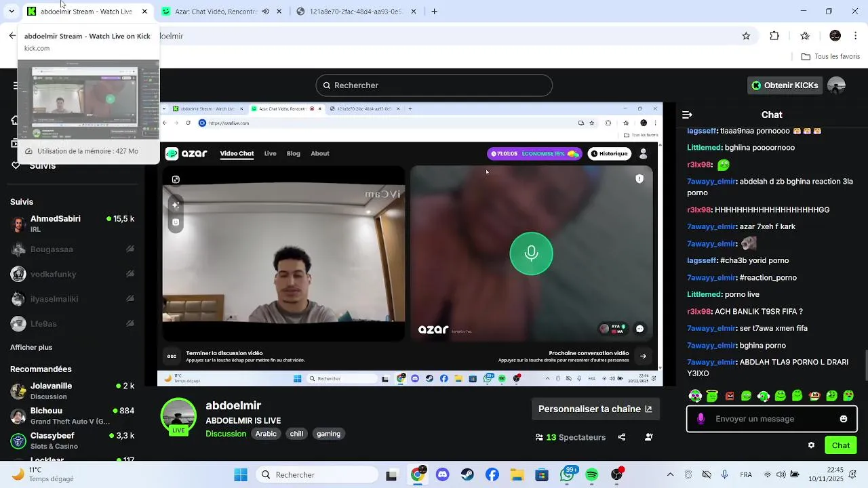Collapse the chat panel with the arrow icon
The width and height of the screenshot is (868, 488).
pos(687,115)
